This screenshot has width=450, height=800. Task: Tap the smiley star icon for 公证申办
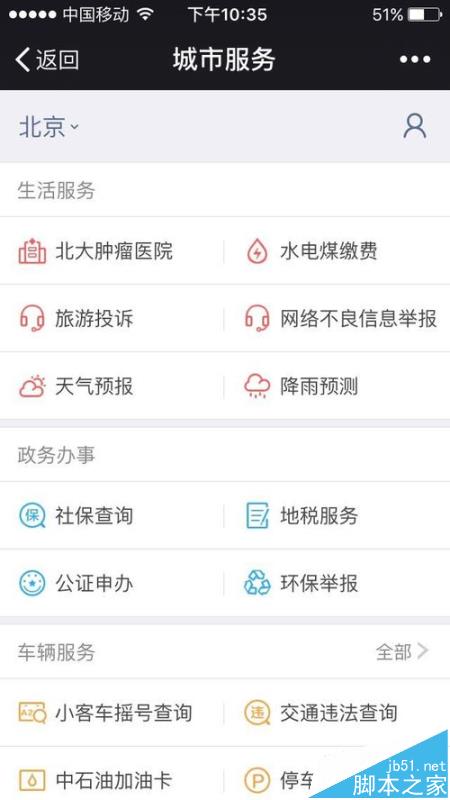click(32, 583)
